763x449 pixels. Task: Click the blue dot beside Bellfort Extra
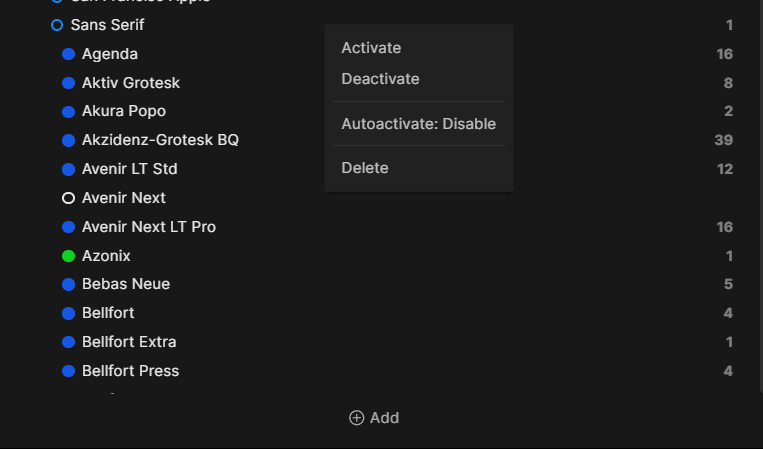point(68,342)
